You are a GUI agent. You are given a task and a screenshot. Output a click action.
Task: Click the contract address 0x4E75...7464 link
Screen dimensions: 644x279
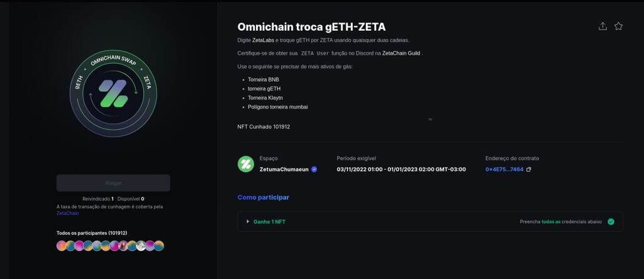pos(504,170)
